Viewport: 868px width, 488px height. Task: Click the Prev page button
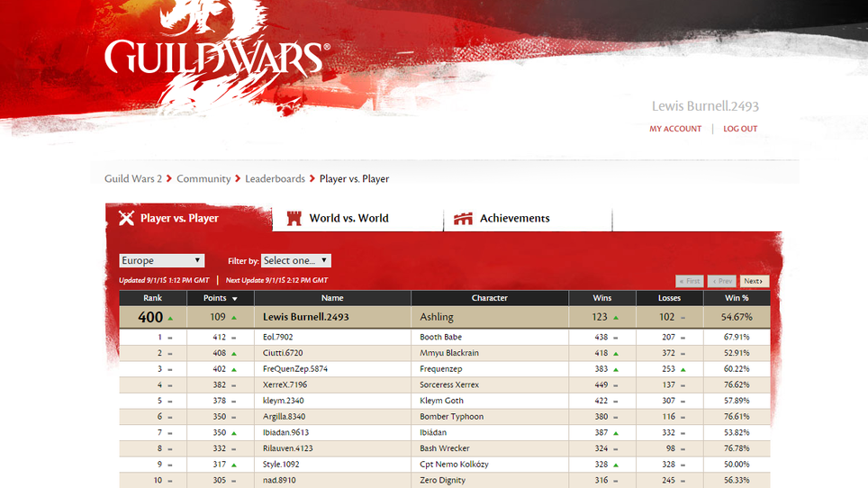[722, 281]
